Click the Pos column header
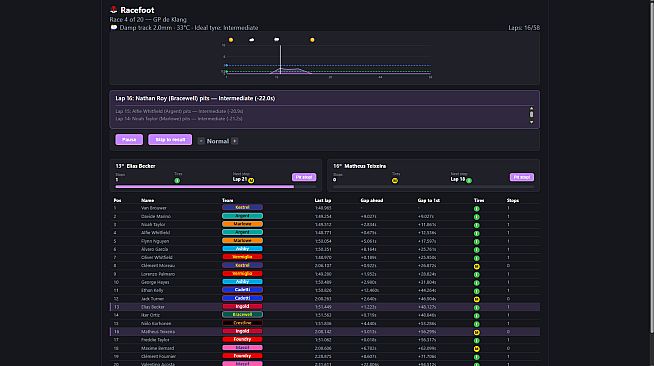Screen dimensions: 654x366 (118, 201)
